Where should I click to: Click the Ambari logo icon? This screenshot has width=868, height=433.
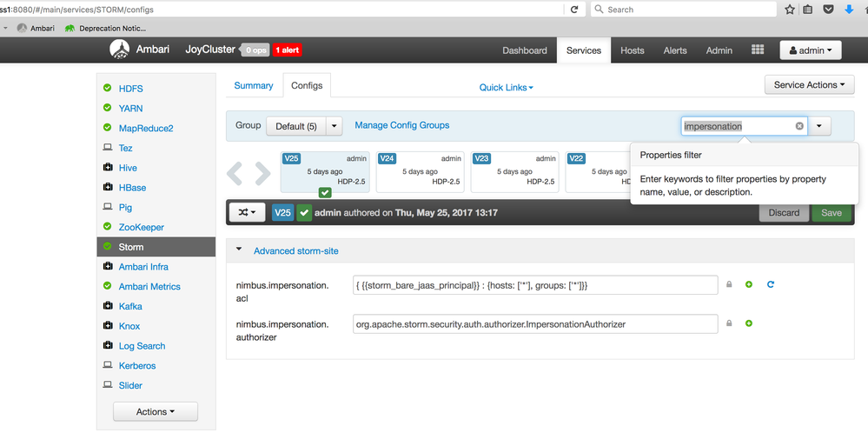(120, 50)
